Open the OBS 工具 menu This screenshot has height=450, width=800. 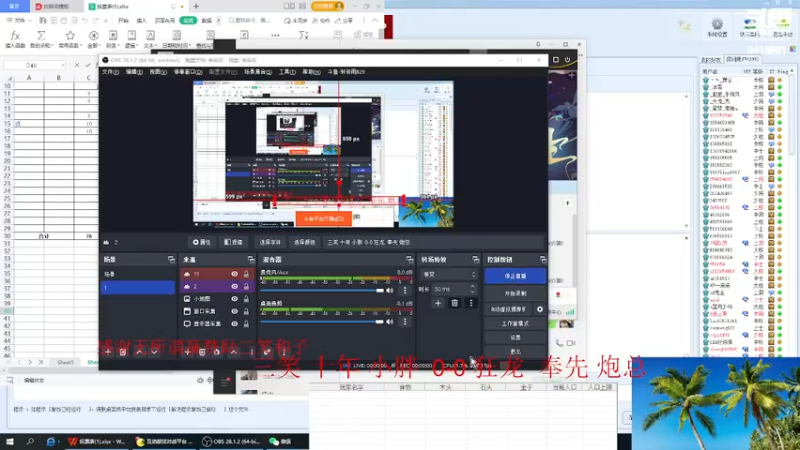click(x=287, y=72)
